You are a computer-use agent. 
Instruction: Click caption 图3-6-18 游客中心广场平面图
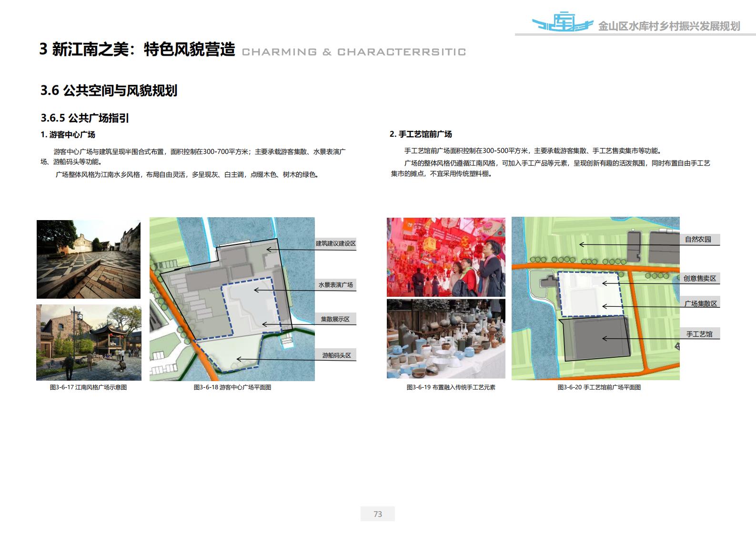click(x=232, y=387)
